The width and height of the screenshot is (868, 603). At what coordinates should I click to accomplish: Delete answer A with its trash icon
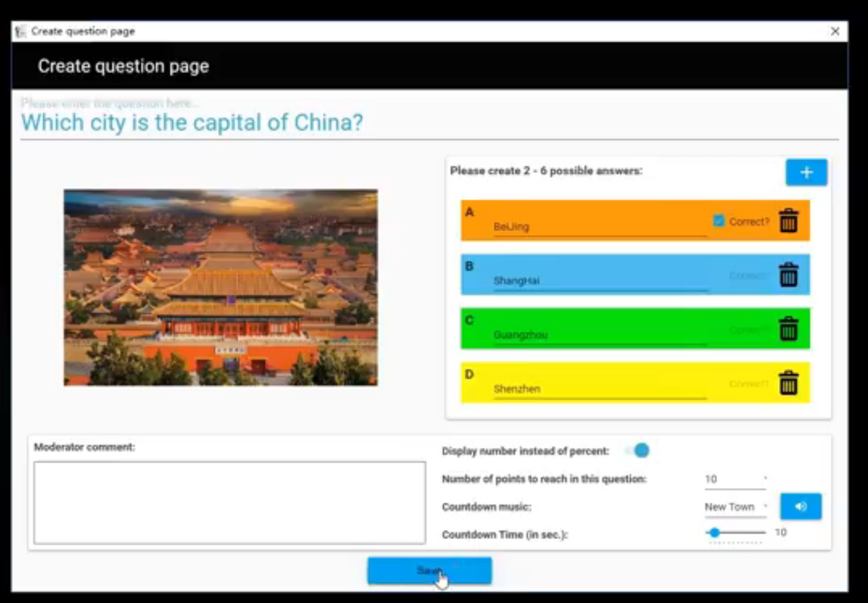click(x=788, y=221)
